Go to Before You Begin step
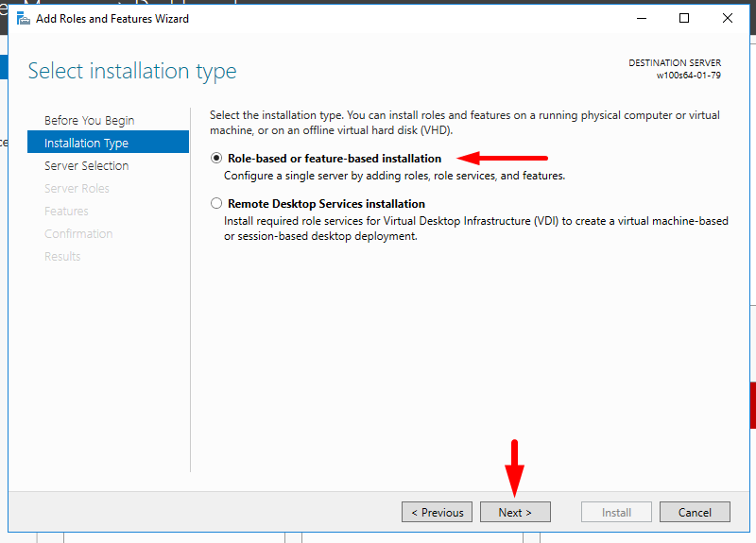756x543 pixels. coord(89,121)
